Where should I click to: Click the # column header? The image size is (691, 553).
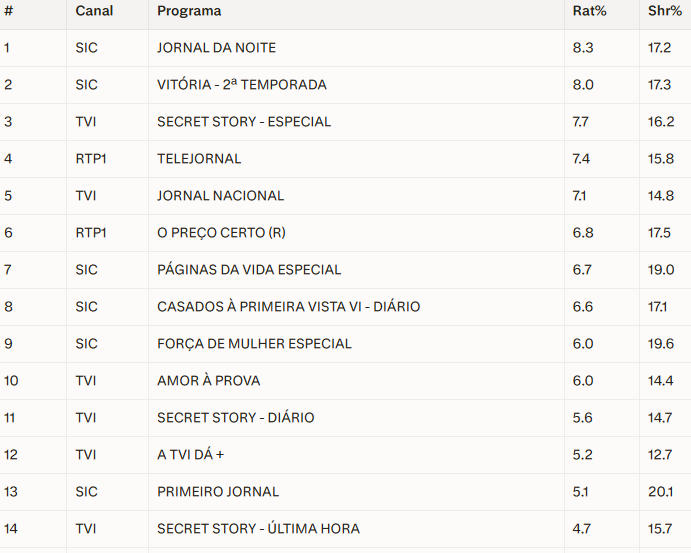(7, 11)
